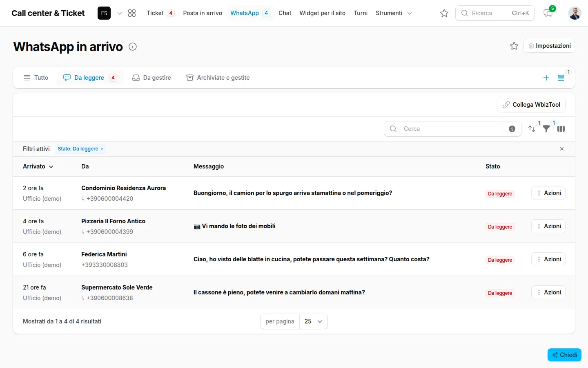
Task: Expand the workspace chevron next to ES
Action: (x=120, y=13)
